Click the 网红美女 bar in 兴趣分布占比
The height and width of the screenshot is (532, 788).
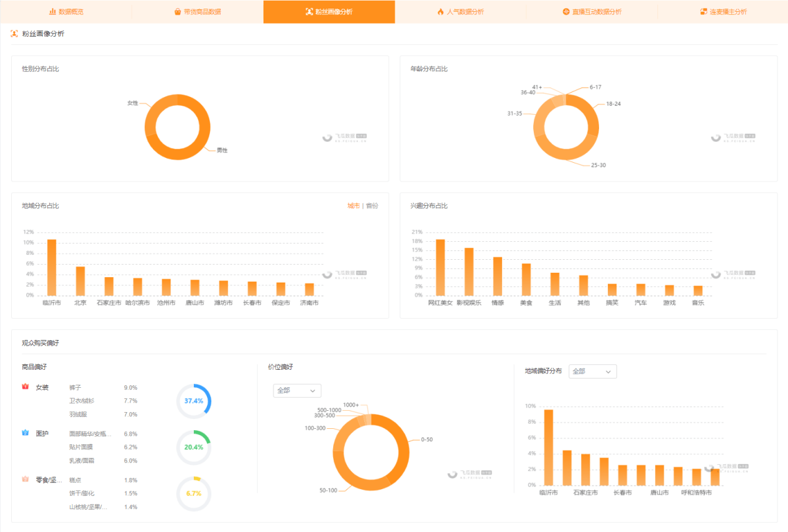pyautogui.click(x=441, y=267)
